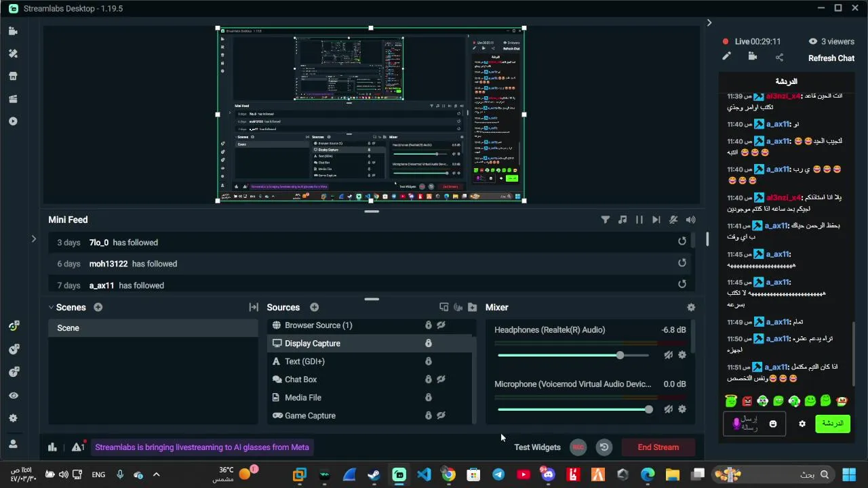This screenshot has height=488, width=868.
Task: Open Visual Studio Code from the taskbar
Action: [424, 474]
